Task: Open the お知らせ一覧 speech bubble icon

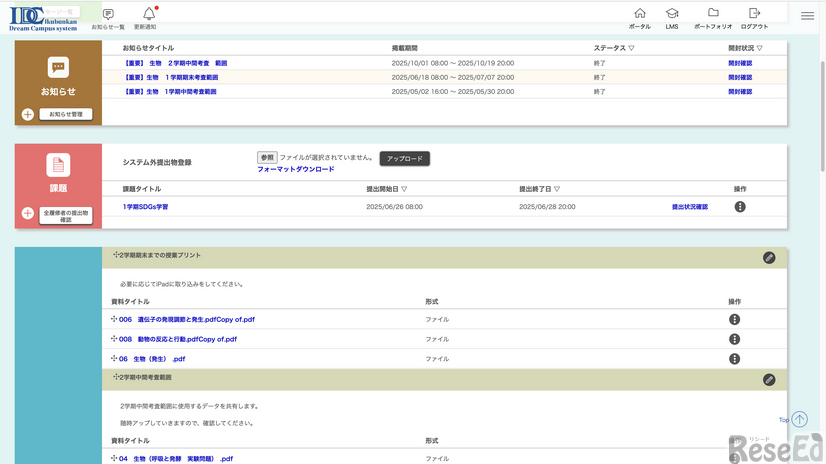Action: pos(108,14)
